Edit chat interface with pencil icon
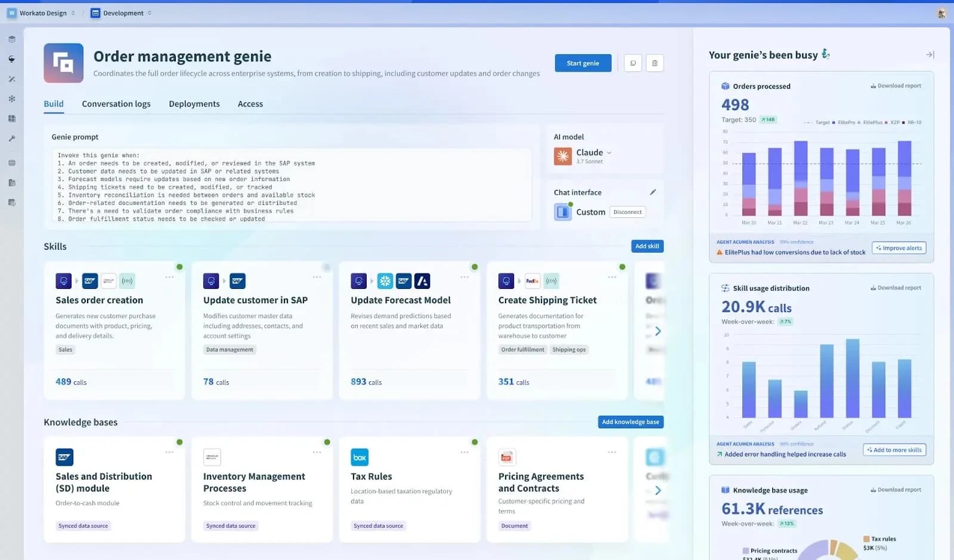Screen dimensions: 954x560 pyautogui.click(x=653, y=192)
